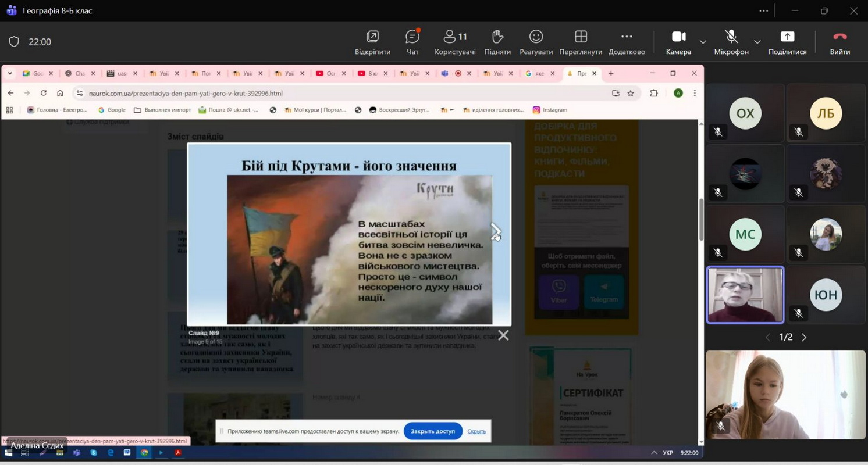
Task: Pop out shared content with Відкріпити
Action: click(x=372, y=42)
